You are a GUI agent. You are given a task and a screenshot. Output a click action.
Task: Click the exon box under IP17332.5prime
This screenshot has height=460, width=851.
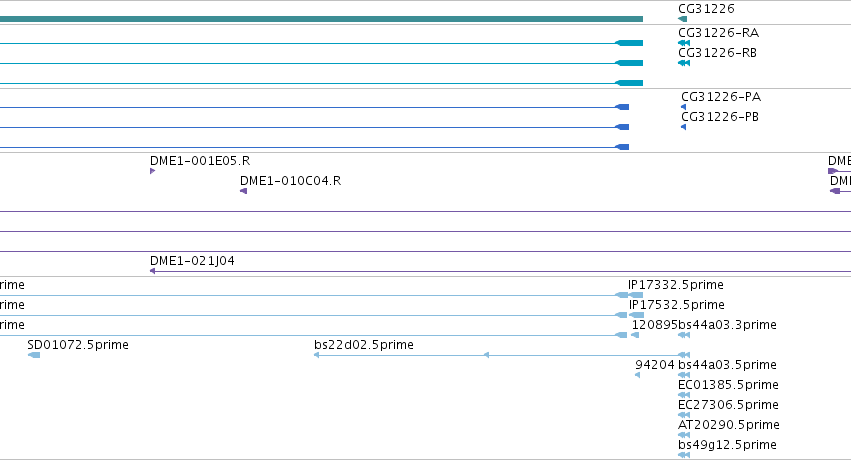[636, 295]
